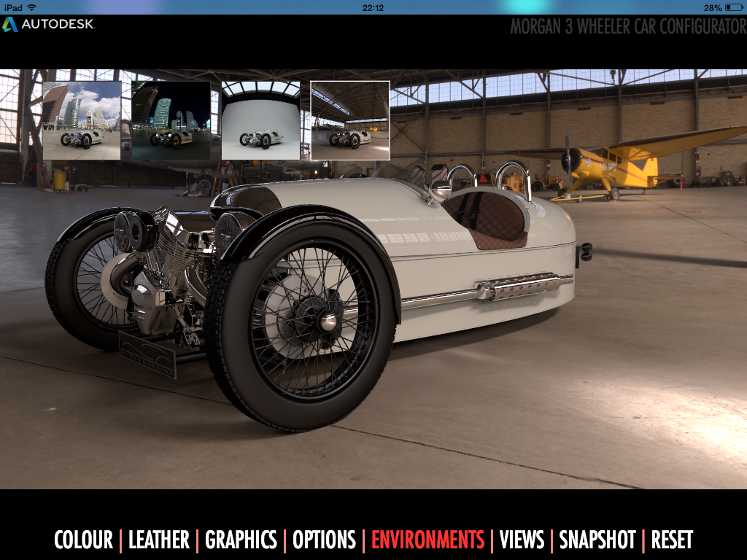The image size is (747, 560).
Task: Show the GRAPHICS options
Action: click(241, 540)
